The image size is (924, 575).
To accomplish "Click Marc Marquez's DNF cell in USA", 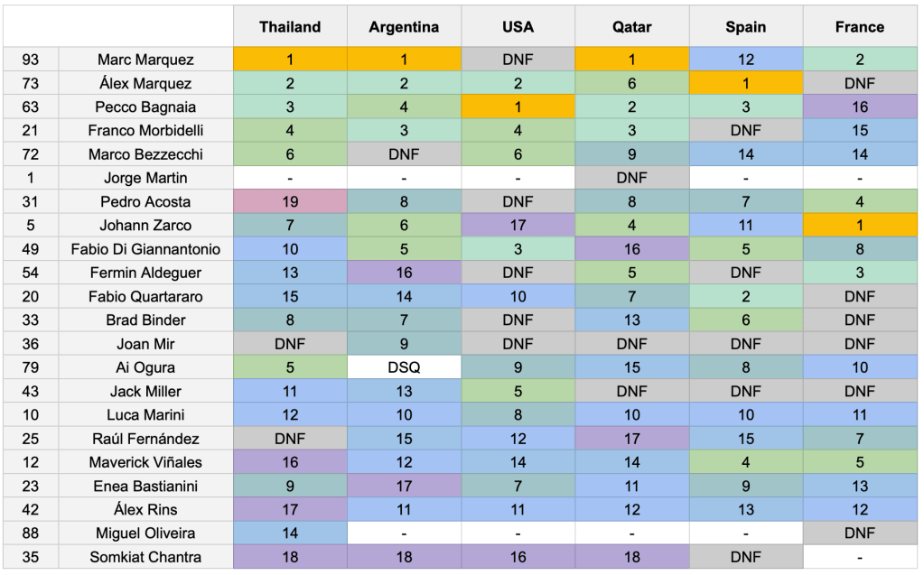I will pos(518,60).
